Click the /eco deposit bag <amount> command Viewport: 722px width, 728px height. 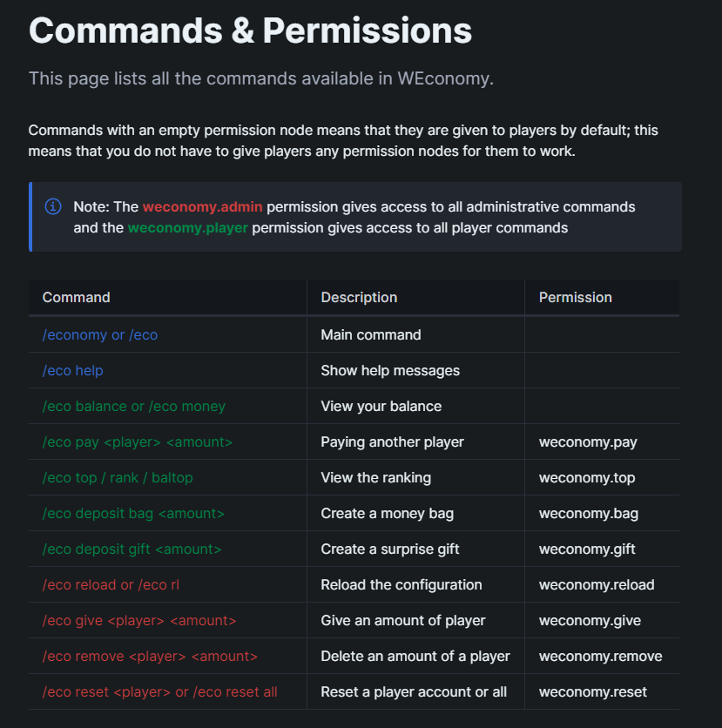(133, 514)
